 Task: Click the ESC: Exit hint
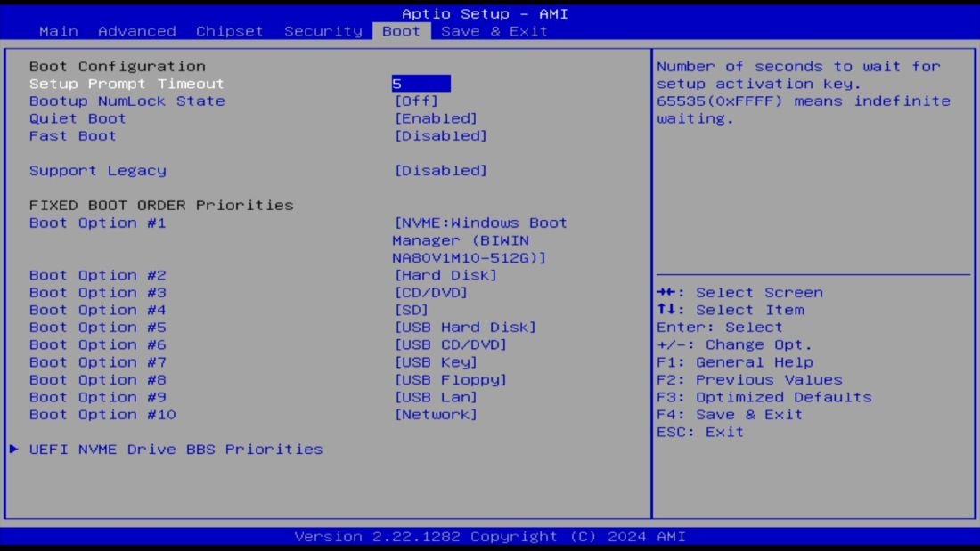tap(700, 433)
